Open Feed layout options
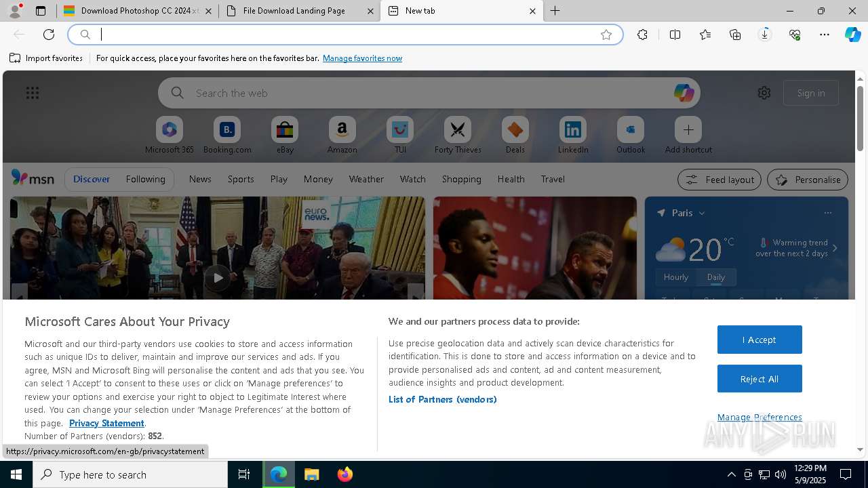Image resolution: width=868 pixels, height=488 pixels. (719, 180)
